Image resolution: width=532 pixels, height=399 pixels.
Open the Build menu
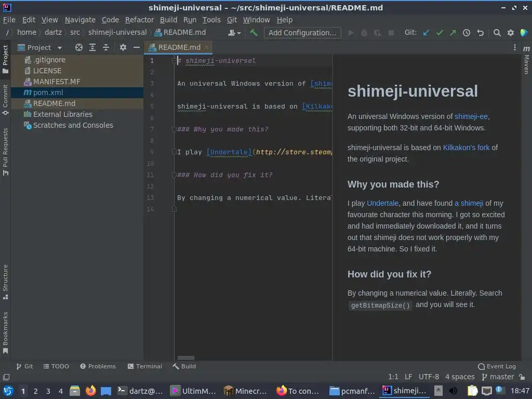click(x=169, y=20)
